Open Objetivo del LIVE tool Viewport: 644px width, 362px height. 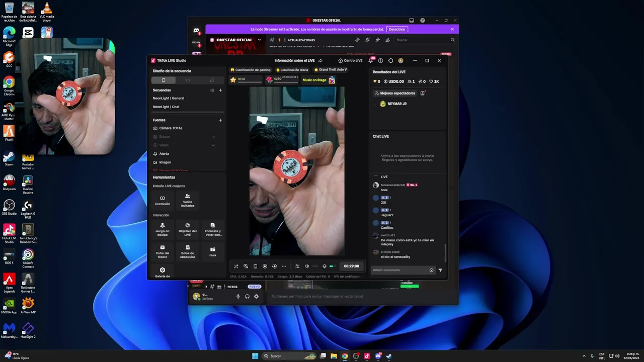188,229
